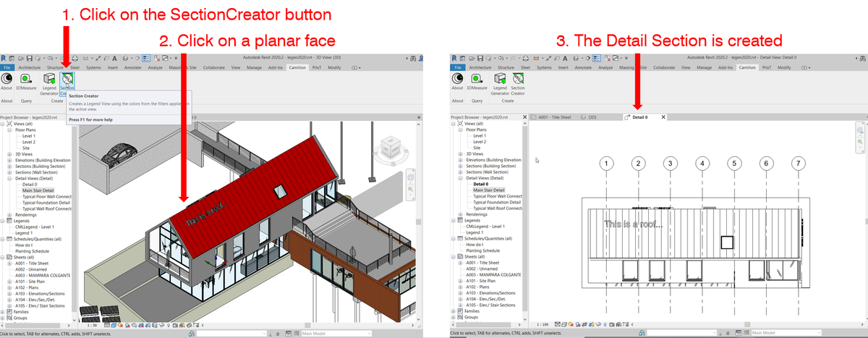868x338 pixels.
Task: Click zoom control in the Detail 0 window nav bar
Action: (860, 142)
